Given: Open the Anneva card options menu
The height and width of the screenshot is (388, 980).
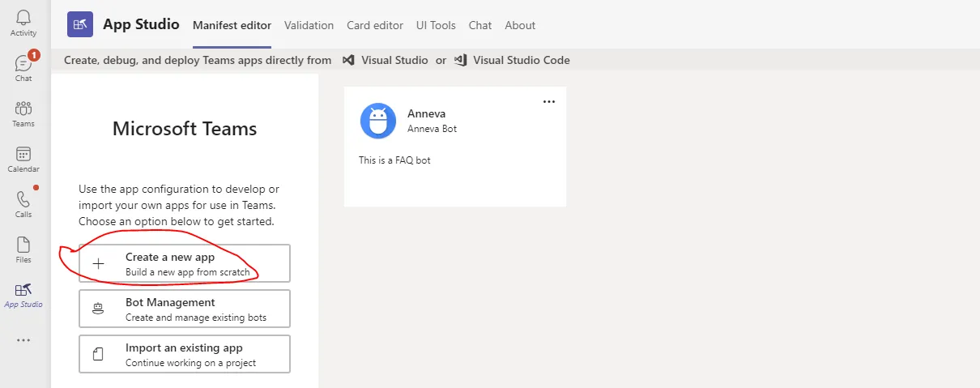Looking at the screenshot, I should (x=549, y=102).
